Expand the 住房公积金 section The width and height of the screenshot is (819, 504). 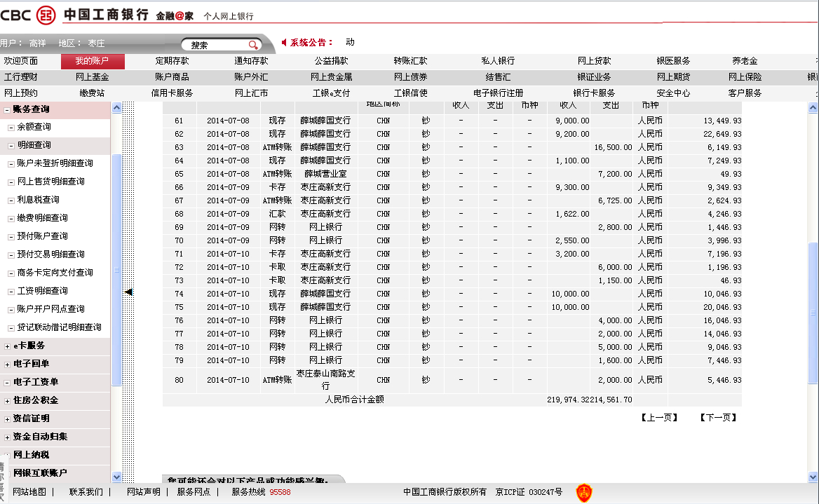point(7,401)
